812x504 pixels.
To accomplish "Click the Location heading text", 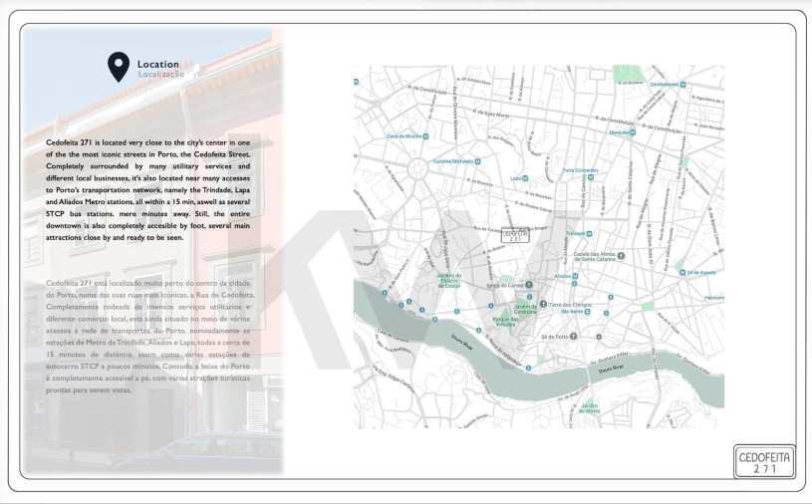I will pyautogui.click(x=158, y=64).
